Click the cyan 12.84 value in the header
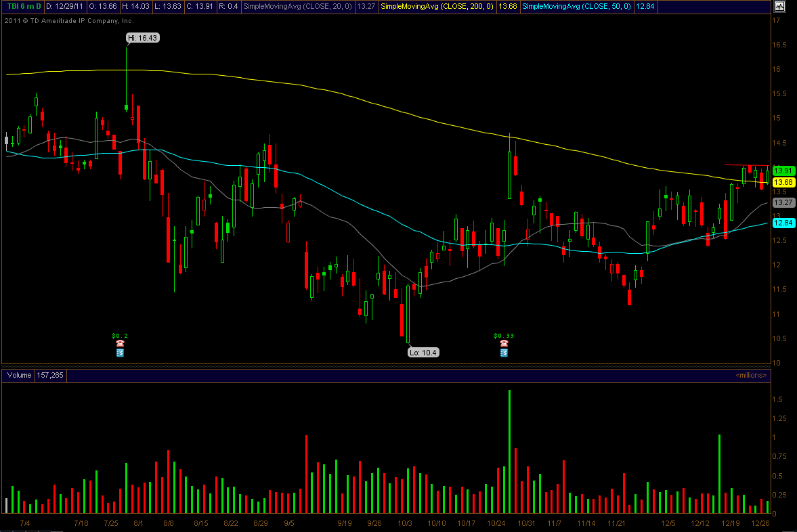Image resolution: width=797 pixels, height=532 pixels. click(x=645, y=6)
